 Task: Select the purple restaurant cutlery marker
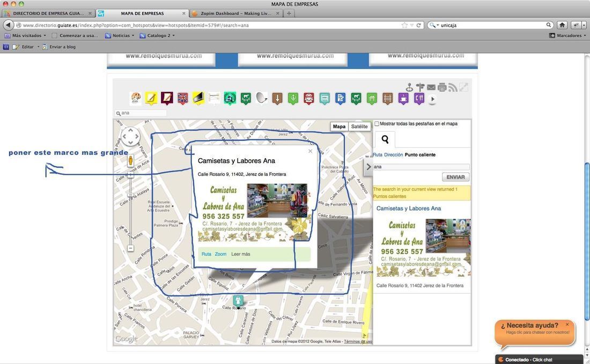[419, 98]
